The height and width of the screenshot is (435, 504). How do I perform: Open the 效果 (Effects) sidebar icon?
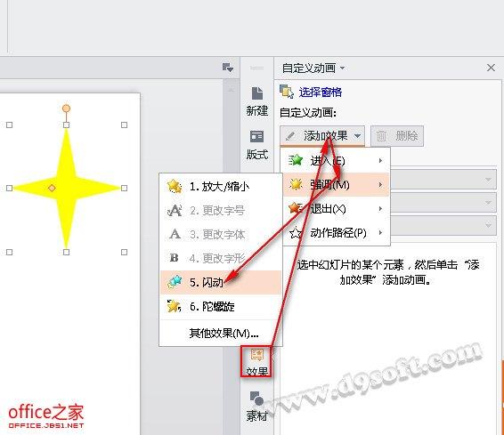click(x=256, y=361)
